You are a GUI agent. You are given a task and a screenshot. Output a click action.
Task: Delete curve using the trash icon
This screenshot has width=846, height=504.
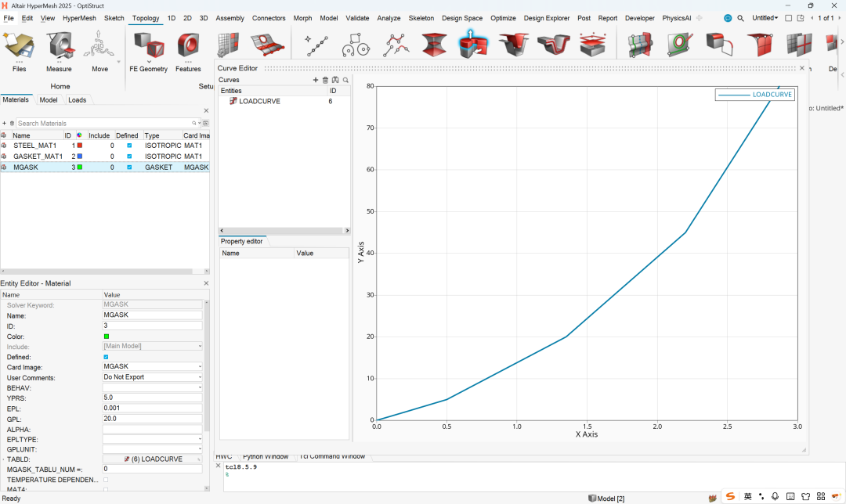325,80
